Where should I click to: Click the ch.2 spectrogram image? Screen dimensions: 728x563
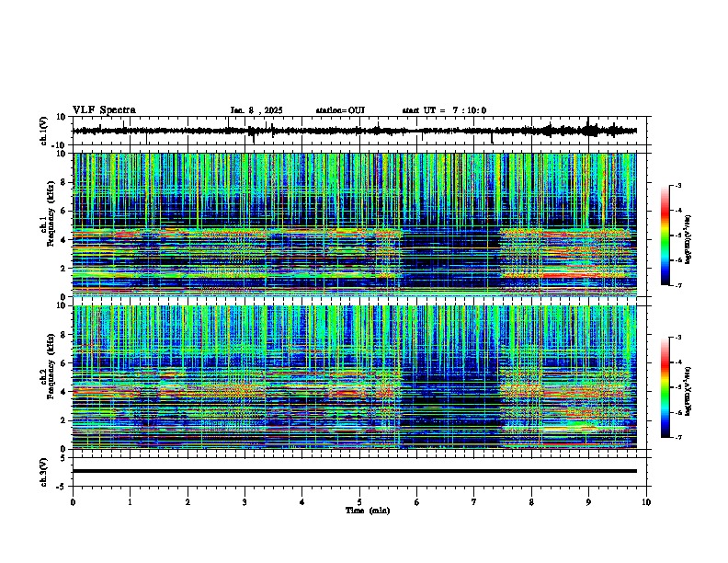(355, 377)
